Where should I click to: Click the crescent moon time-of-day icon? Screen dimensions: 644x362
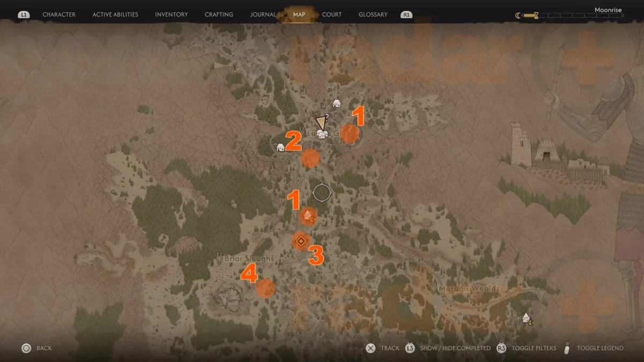[518, 16]
